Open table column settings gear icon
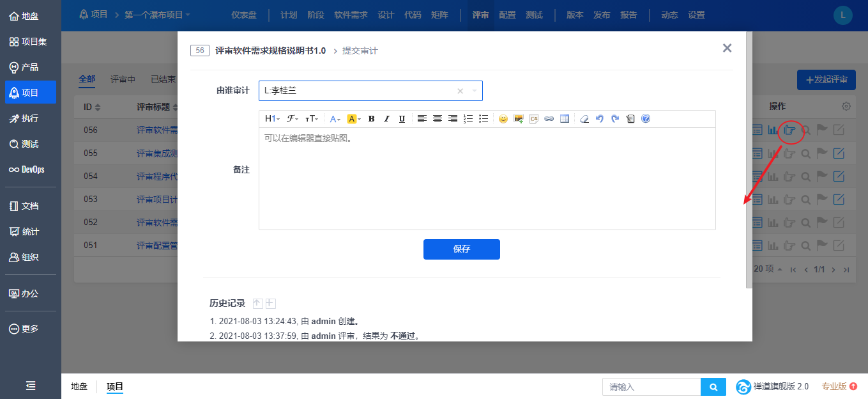Image resolution: width=868 pixels, height=399 pixels. point(846,106)
